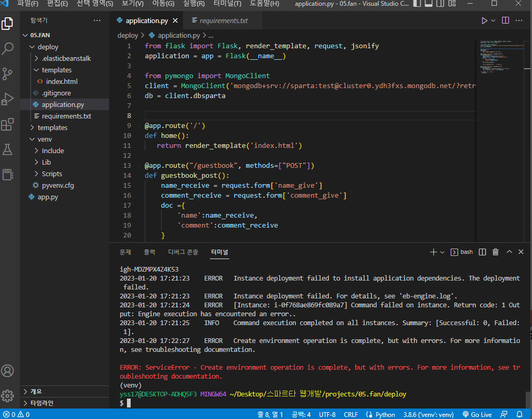Switch to 출력 output tab
532x419 pixels.
point(150,252)
